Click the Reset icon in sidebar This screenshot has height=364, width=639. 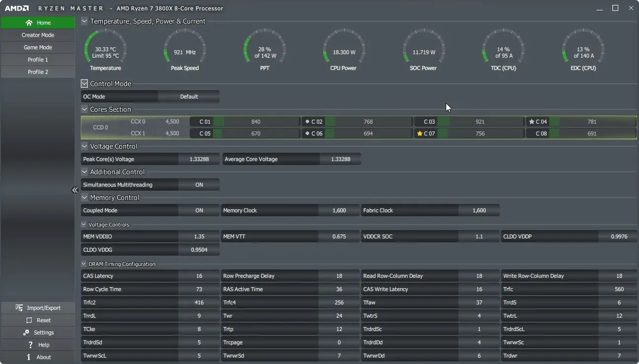[x=28, y=320]
